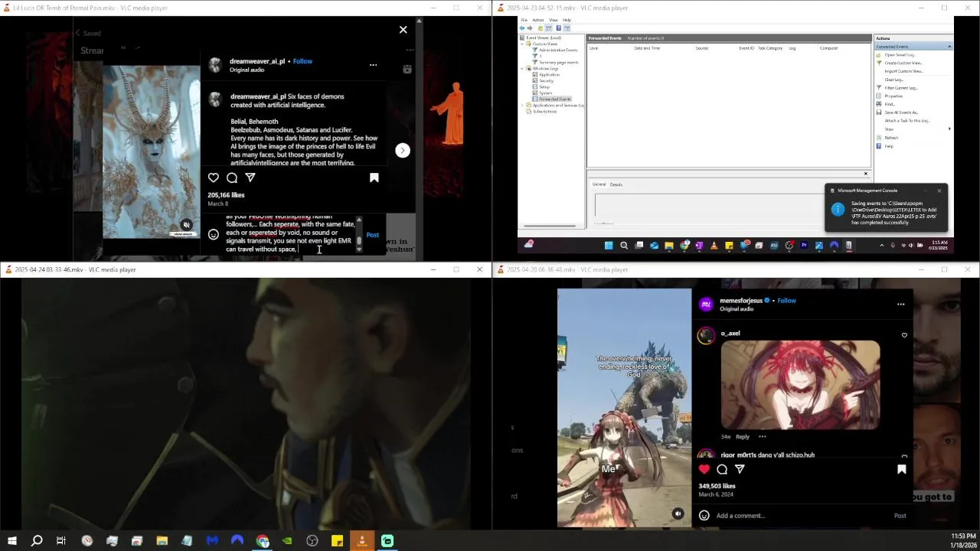Go to next post with arrow
The image size is (980, 551).
pyautogui.click(x=403, y=150)
